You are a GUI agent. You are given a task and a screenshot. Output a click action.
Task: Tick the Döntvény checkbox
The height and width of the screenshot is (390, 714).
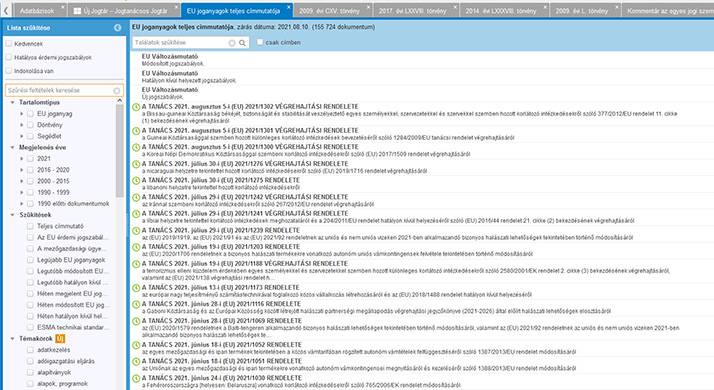[30, 125]
